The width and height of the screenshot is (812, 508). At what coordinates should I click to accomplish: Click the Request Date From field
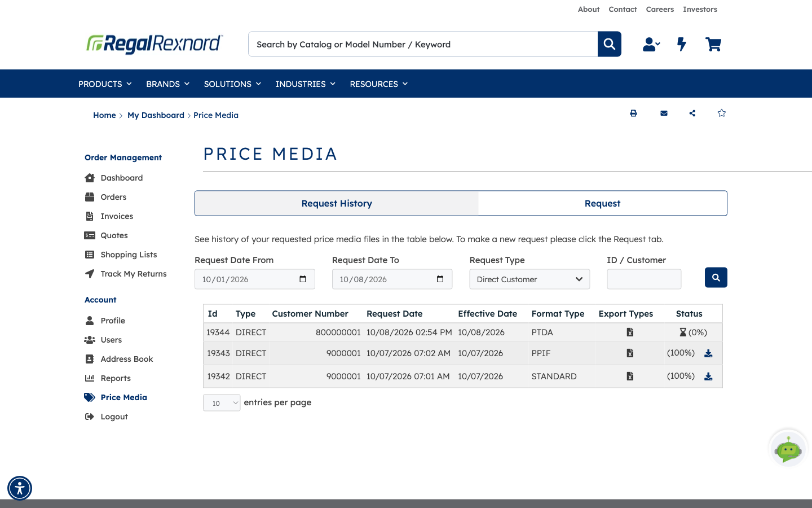[255, 279]
